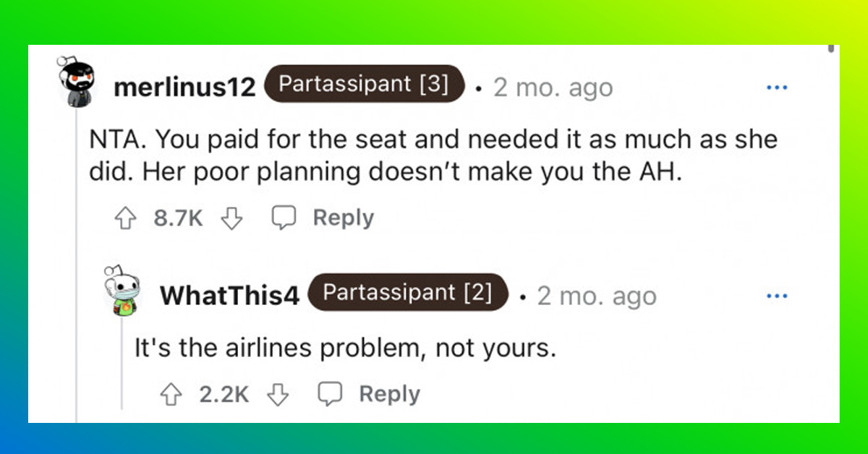The image size is (868, 454).
Task: Select the upvote arrow on merlinus12's comment
Action: (x=124, y=217)
